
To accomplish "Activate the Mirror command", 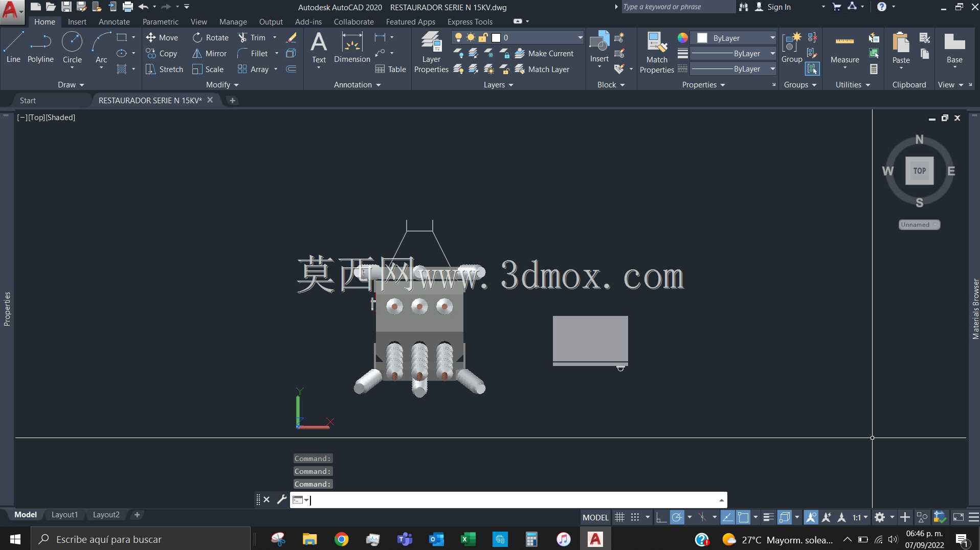I will 210,53.
